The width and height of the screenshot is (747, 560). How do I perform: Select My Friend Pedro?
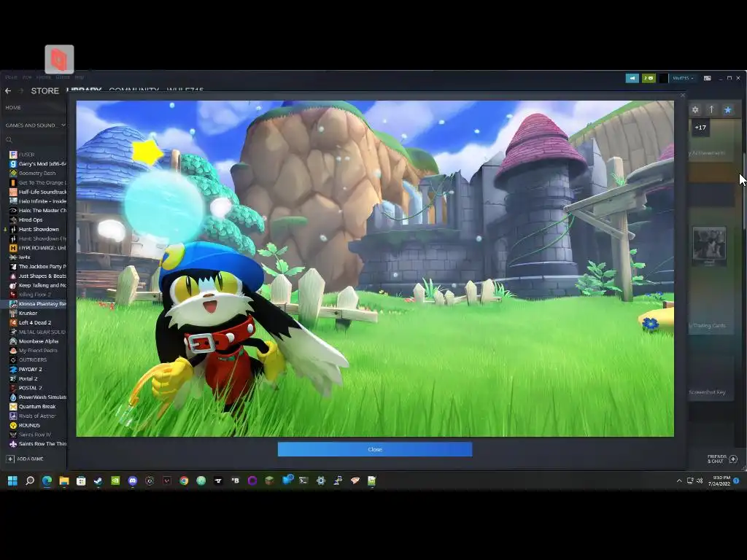coord(38,351)
